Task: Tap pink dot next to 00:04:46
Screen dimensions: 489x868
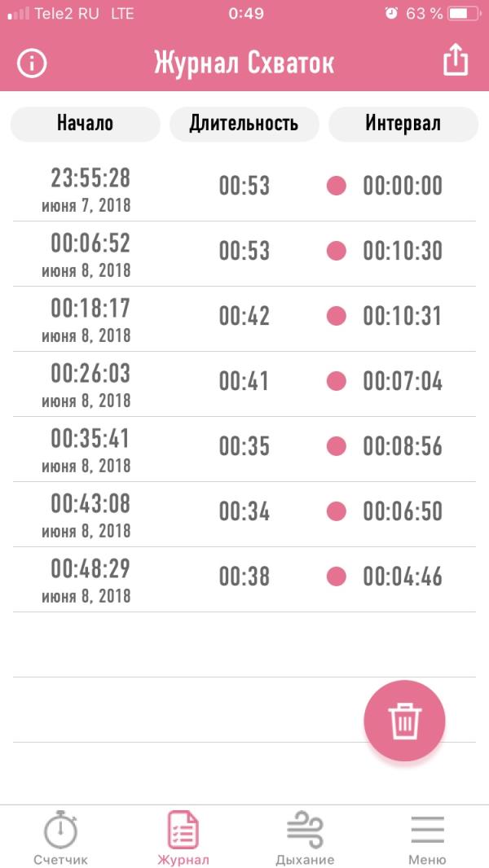Action: 336,576
